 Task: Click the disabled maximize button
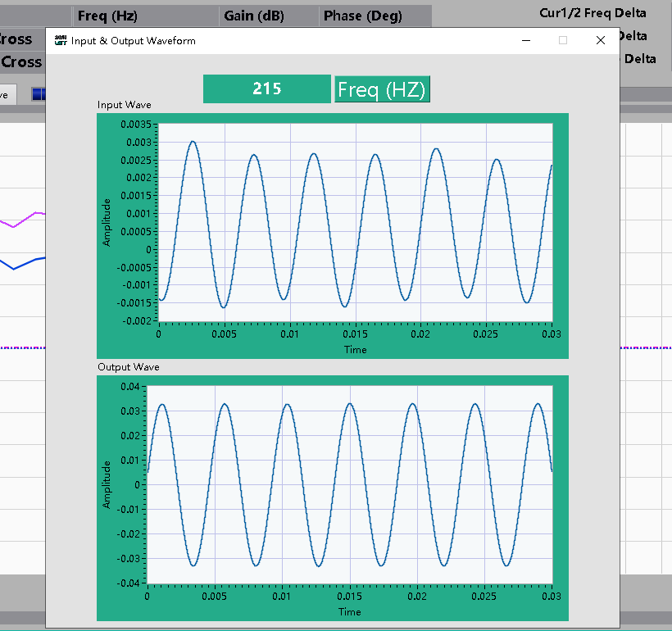pos(562,40)
